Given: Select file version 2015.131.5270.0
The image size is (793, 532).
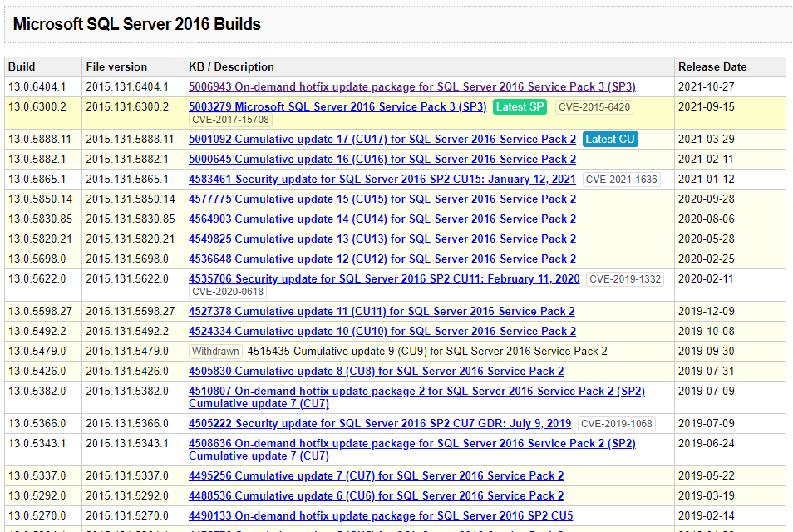Looking at the screenshot, I should coord(127,516).
